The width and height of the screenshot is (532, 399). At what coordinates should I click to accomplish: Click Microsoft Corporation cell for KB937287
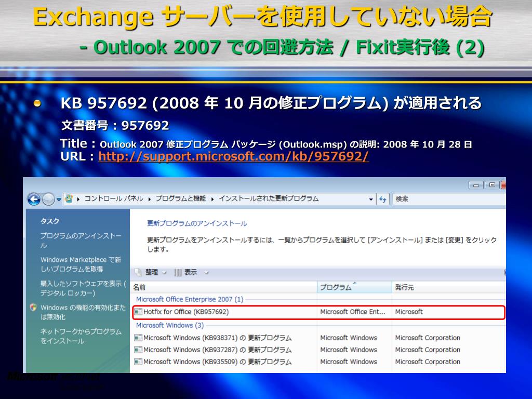pyautogui.click(x=428, y=350)
